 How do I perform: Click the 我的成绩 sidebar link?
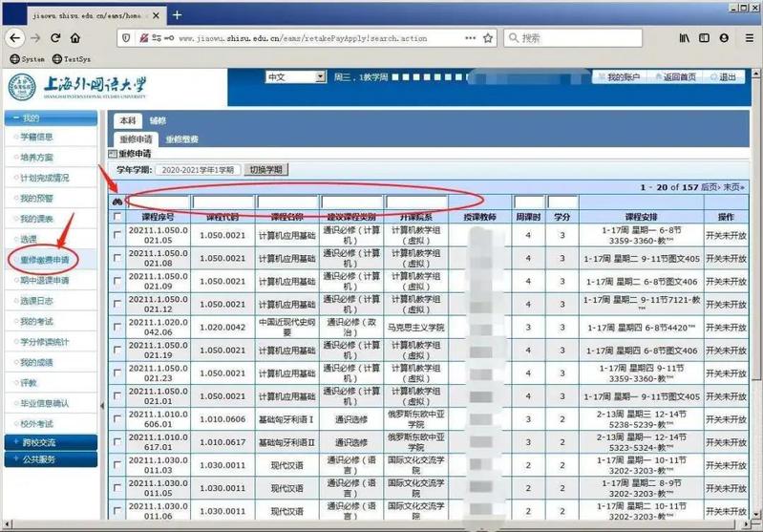point(36,362)
